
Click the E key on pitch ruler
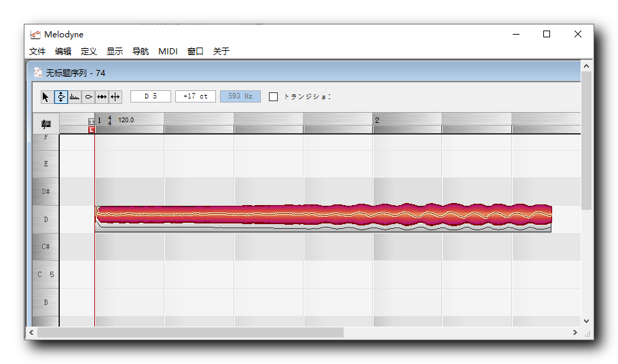(x=46, y=164)
